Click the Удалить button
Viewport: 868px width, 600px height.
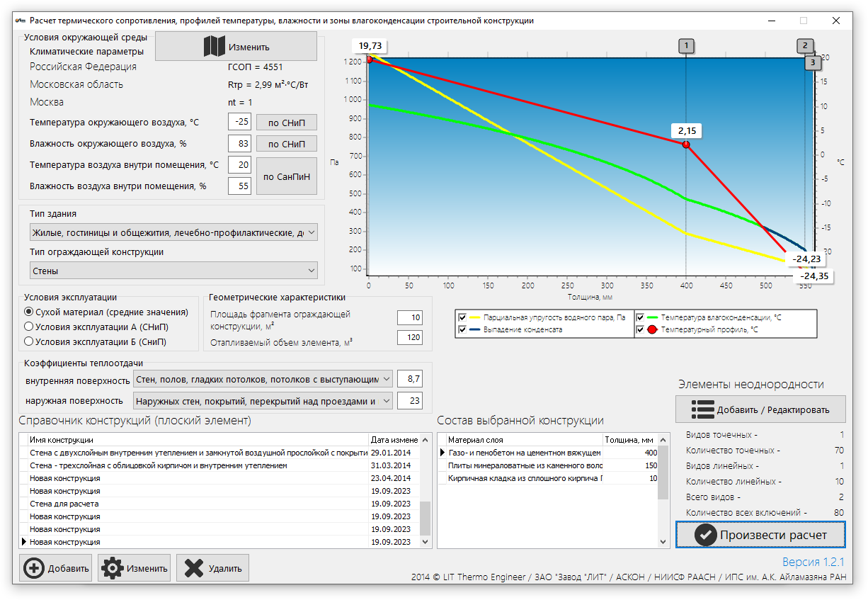[212, 568]
